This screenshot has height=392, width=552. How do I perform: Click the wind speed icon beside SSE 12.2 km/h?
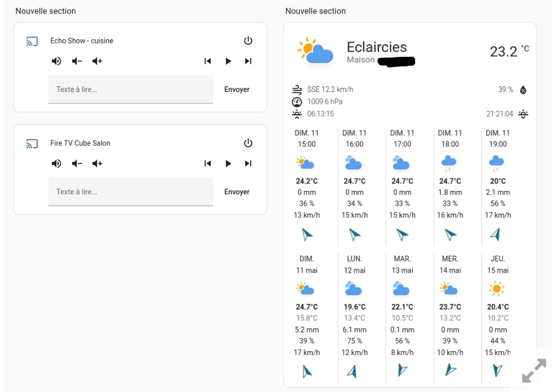pos(297,90)
